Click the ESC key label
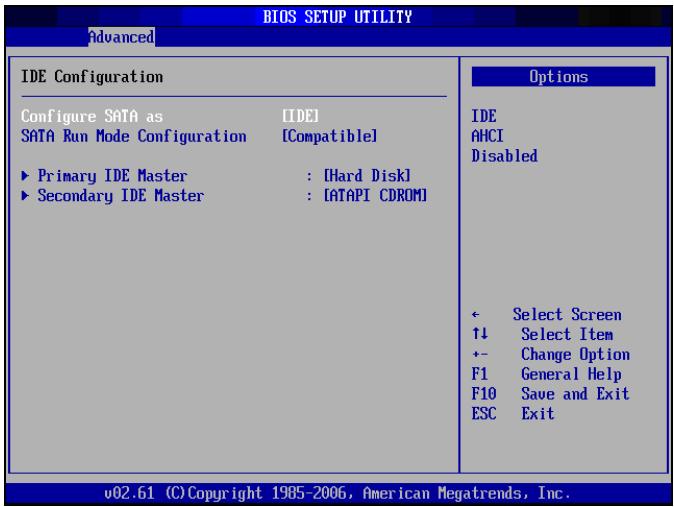Viewport: 674px width, 507px height. click(x=484, y=414)
